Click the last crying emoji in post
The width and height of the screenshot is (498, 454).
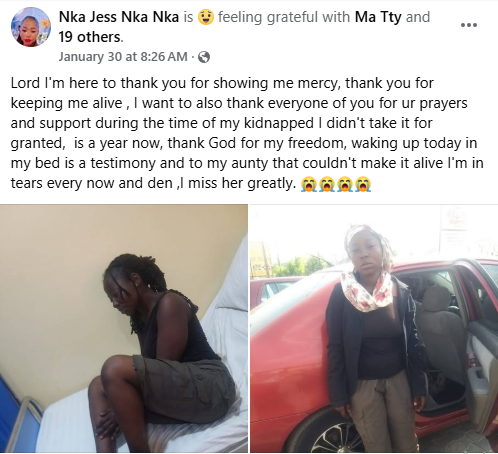(x=363, y=184)
